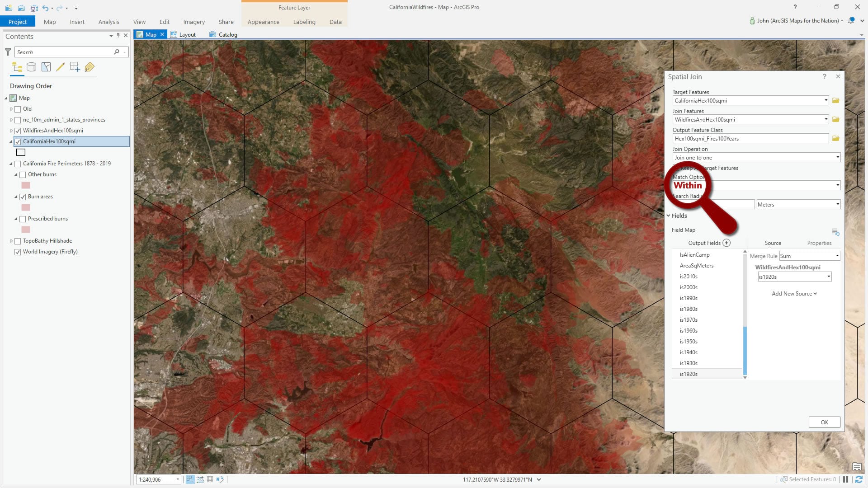Browse for Target Features folder icon
Image resolution: width=868 pixels, height=488 pixels.
coord(835,101)
